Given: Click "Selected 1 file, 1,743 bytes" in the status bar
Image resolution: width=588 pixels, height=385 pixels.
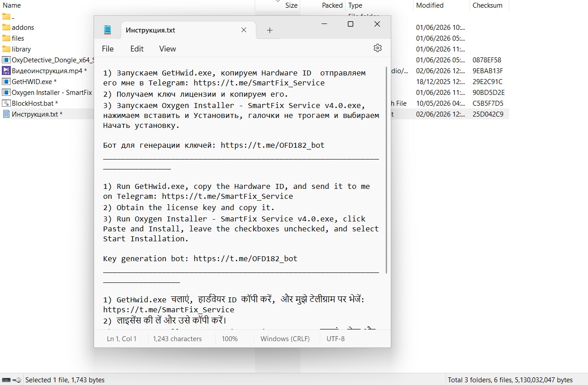Looking at the screenshot, I should pyautogui.click(x=65, y=380).
